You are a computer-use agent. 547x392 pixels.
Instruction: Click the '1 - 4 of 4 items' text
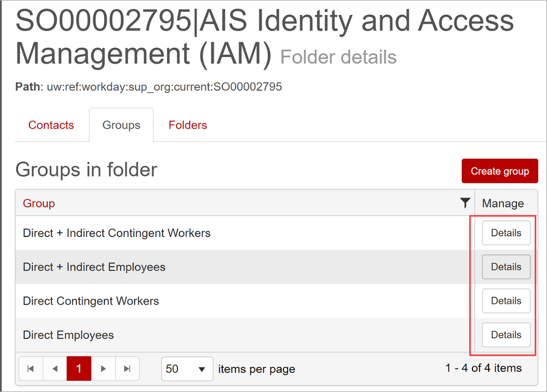coord(484,368)
